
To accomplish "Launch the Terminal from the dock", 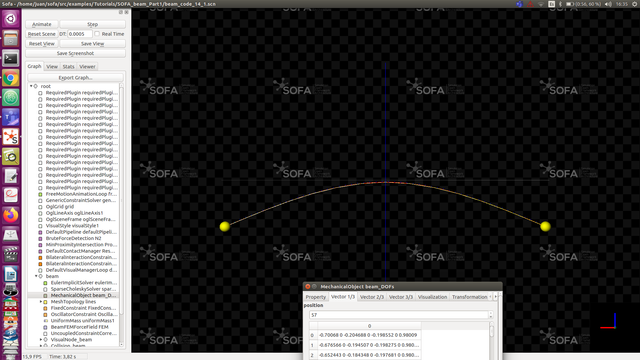I will pyautogui.click(x=10, y=58).
